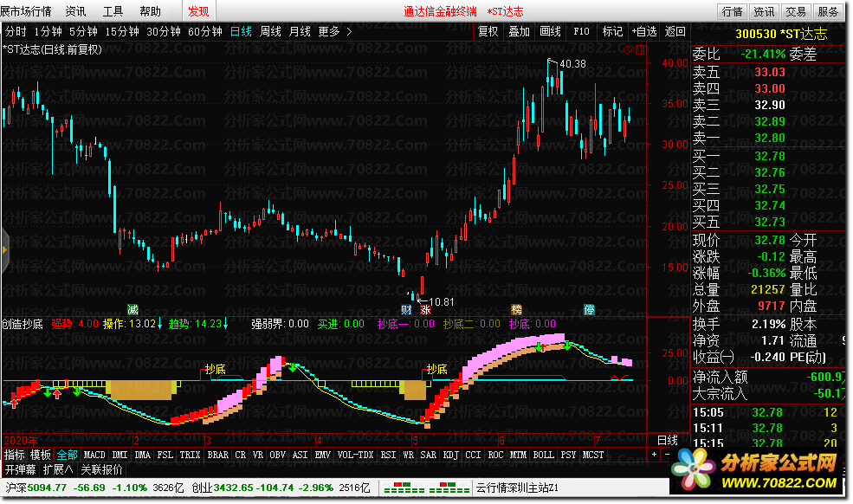This screenshot has height=504, width=853.
Task: Click the split-panel layout icon above the chart
Action: click(x=640, y=50)
